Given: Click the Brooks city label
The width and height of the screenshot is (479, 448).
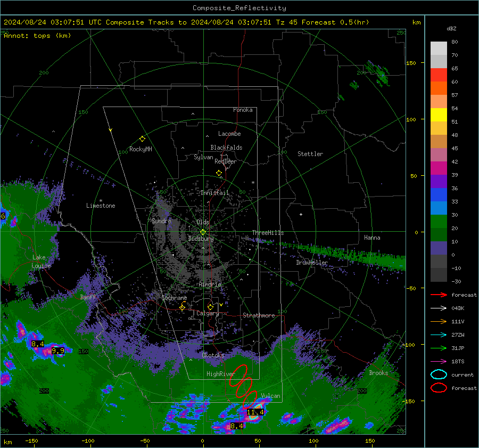Looking at the screenshot, I should (378, 373).
